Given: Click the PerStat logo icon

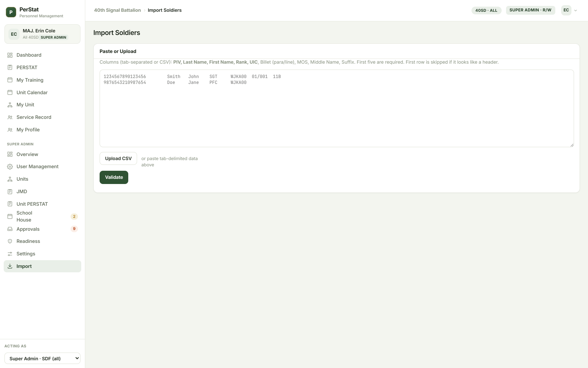Looking at the screenshot, I should (x=11, y=12).
